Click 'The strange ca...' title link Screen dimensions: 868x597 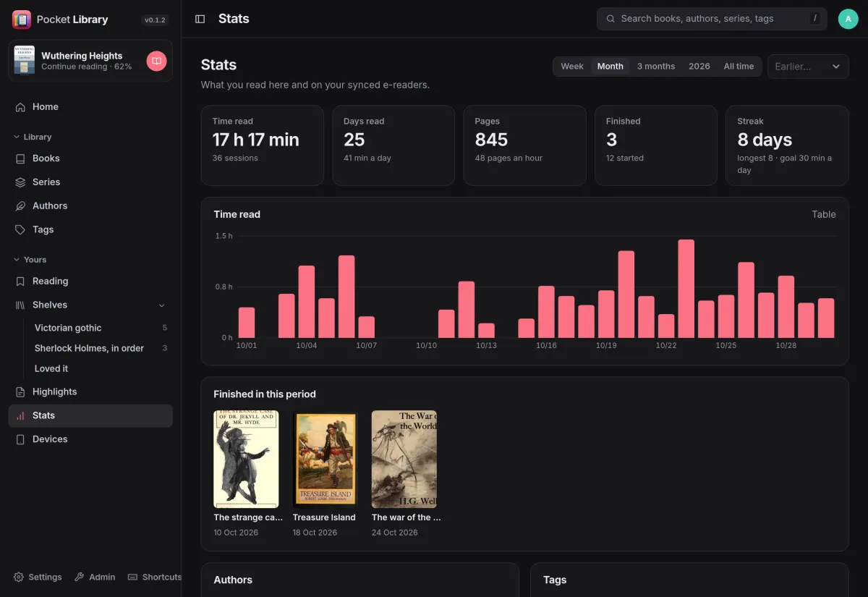click(248, 517)
